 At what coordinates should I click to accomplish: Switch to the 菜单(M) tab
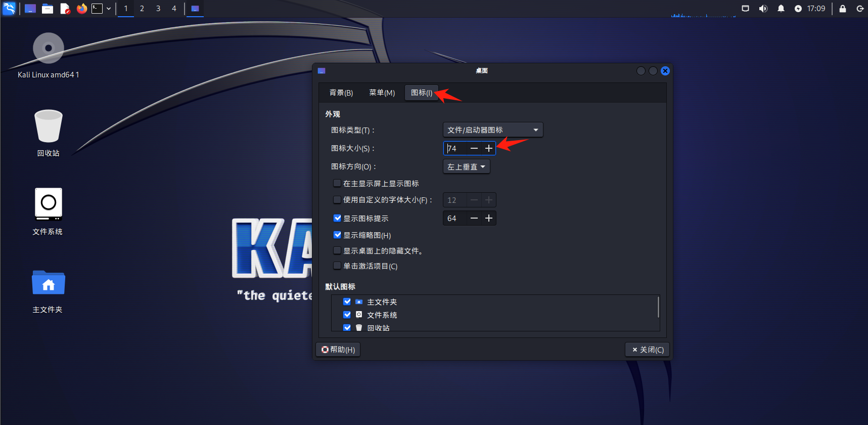pyautogui.click(x=382, y=93)
